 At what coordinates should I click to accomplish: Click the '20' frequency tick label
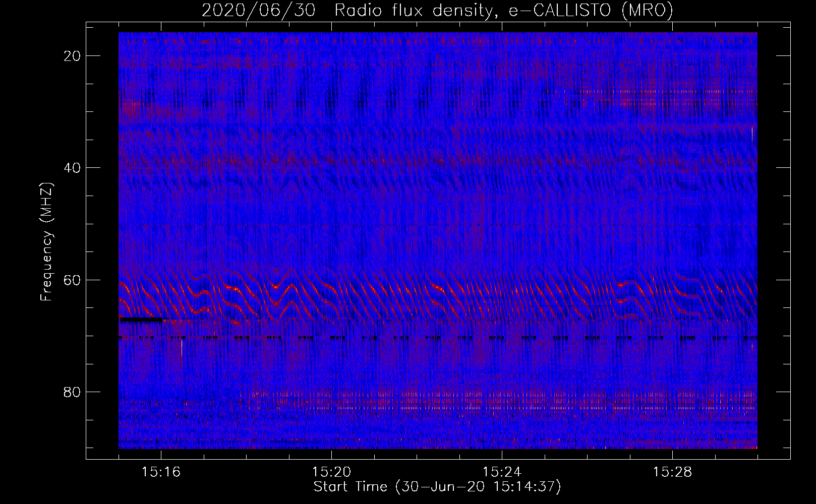coord(73,56)
